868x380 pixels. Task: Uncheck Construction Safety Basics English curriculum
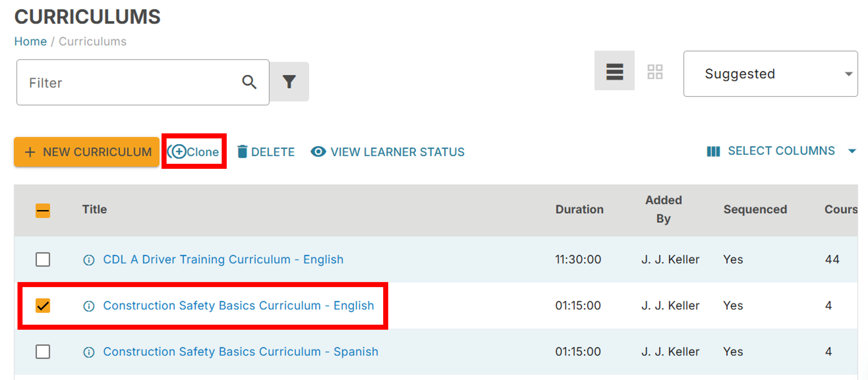click(43, 306)
